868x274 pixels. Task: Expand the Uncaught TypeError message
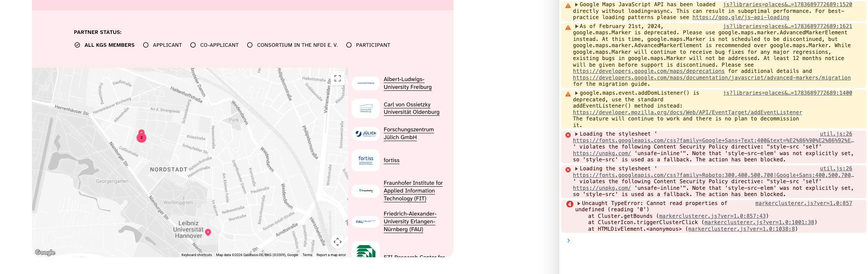tap(579, 203)
